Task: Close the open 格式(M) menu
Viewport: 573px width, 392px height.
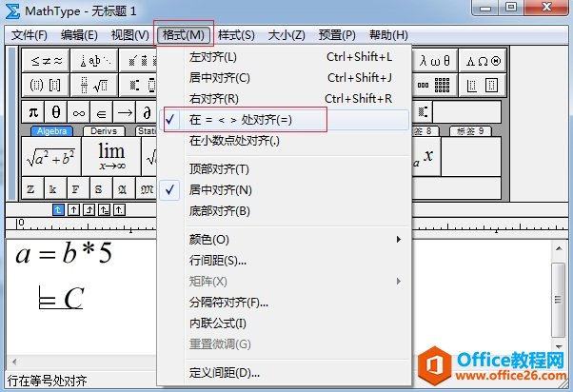Action: pos(184,35)
